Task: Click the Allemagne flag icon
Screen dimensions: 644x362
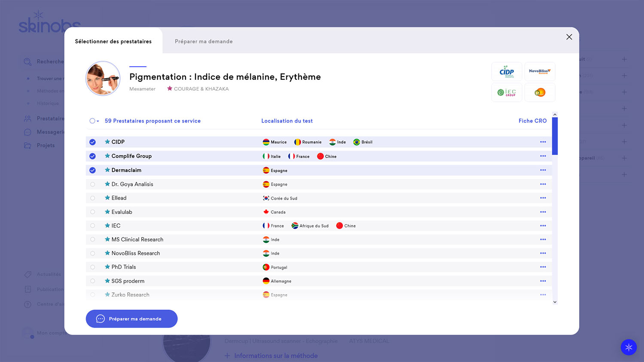Action: (266, 281)
